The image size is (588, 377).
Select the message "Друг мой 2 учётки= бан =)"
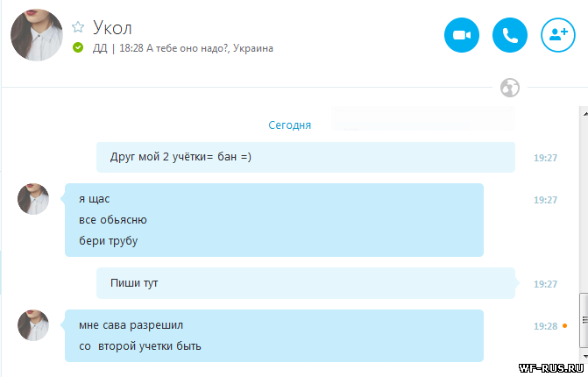click(x=181, y=158)
